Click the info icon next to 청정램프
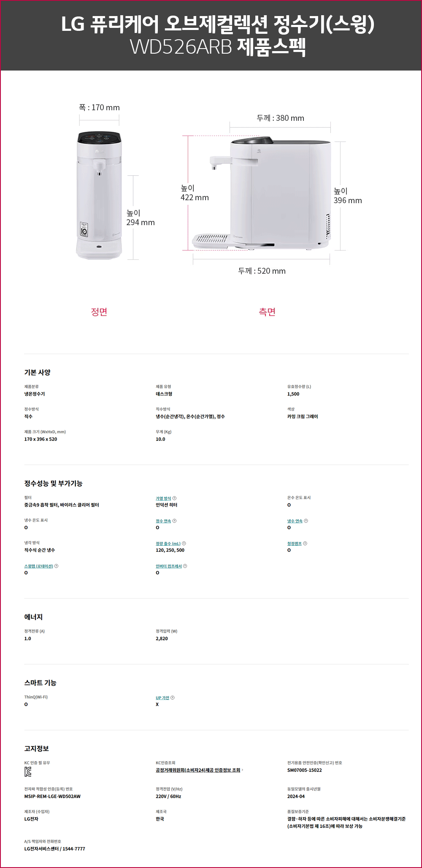Image resolution: width=422 pixels, height=868 pixels. (305, 544)
